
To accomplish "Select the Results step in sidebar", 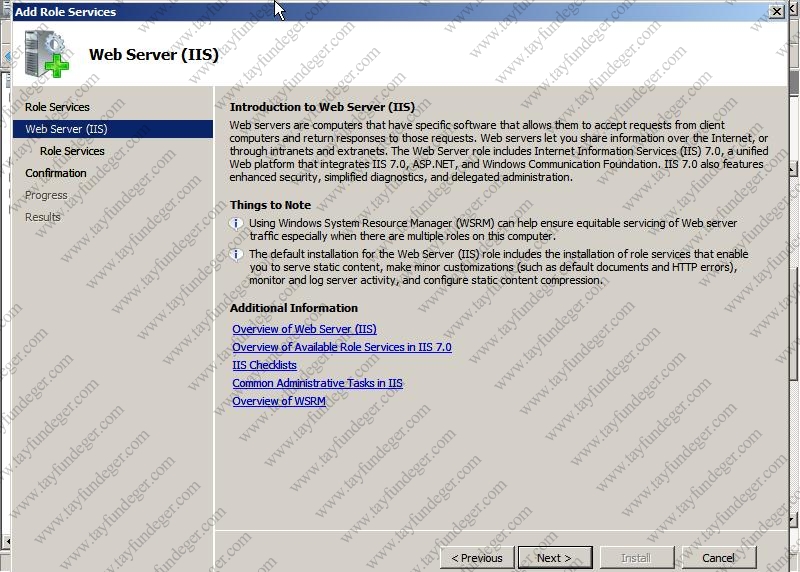I will [42, 217].
